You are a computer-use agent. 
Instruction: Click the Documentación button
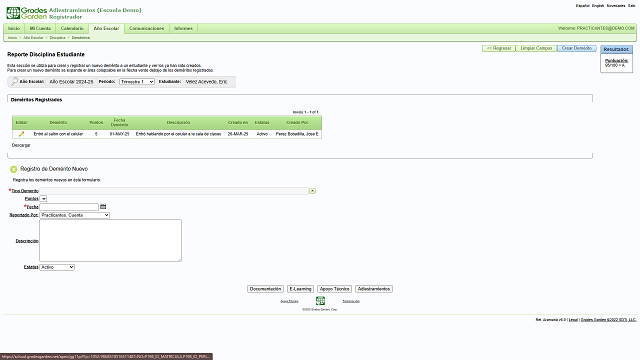(x=265, y=289)
